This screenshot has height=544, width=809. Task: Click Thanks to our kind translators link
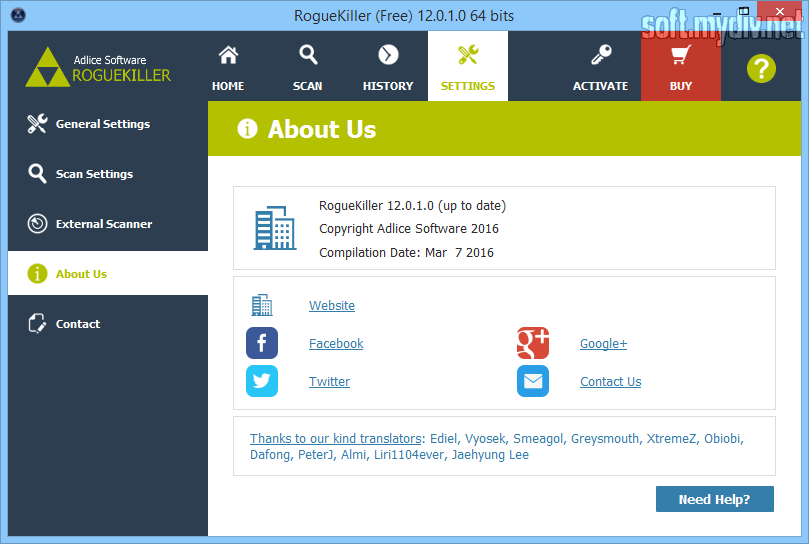[336, 438]
